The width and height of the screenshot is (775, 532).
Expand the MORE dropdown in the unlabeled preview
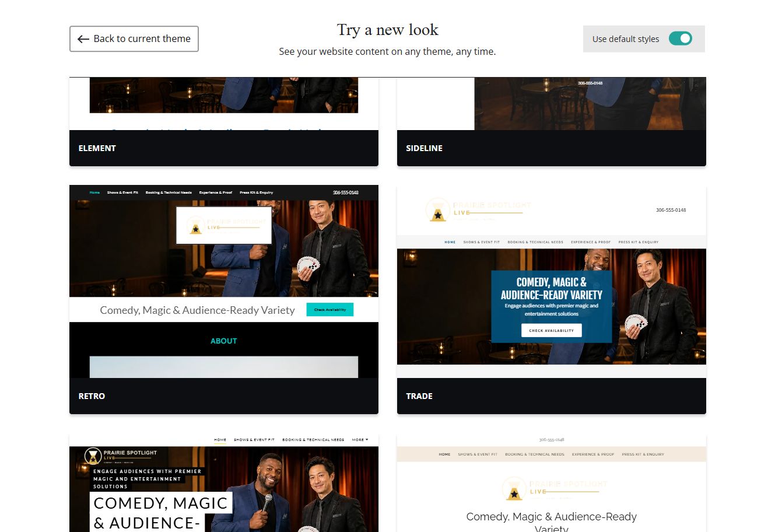click(360, 440)
